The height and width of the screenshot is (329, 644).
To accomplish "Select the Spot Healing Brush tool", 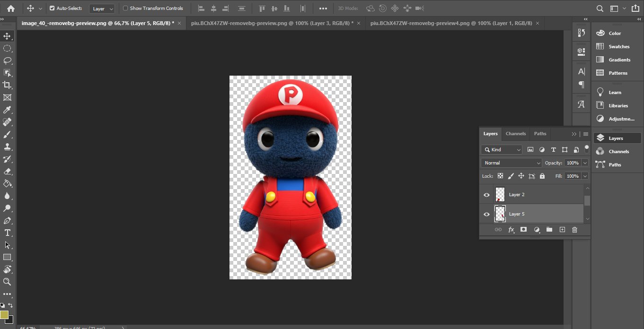I will [x=7, y=122].
